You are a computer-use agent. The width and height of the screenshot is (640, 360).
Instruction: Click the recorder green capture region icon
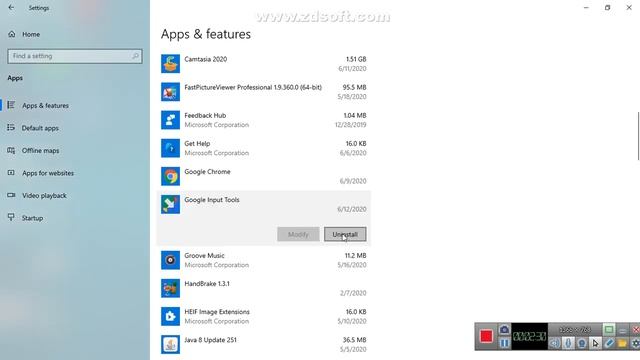609,329
